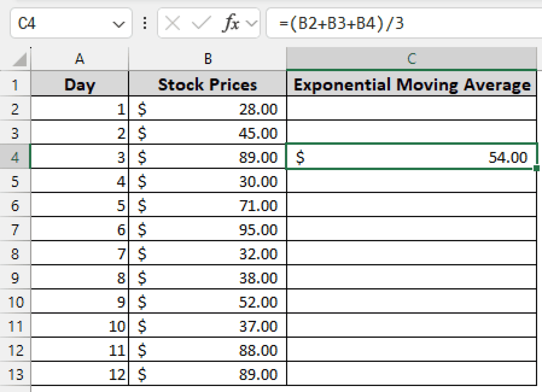Select column A header

(80, 59)
